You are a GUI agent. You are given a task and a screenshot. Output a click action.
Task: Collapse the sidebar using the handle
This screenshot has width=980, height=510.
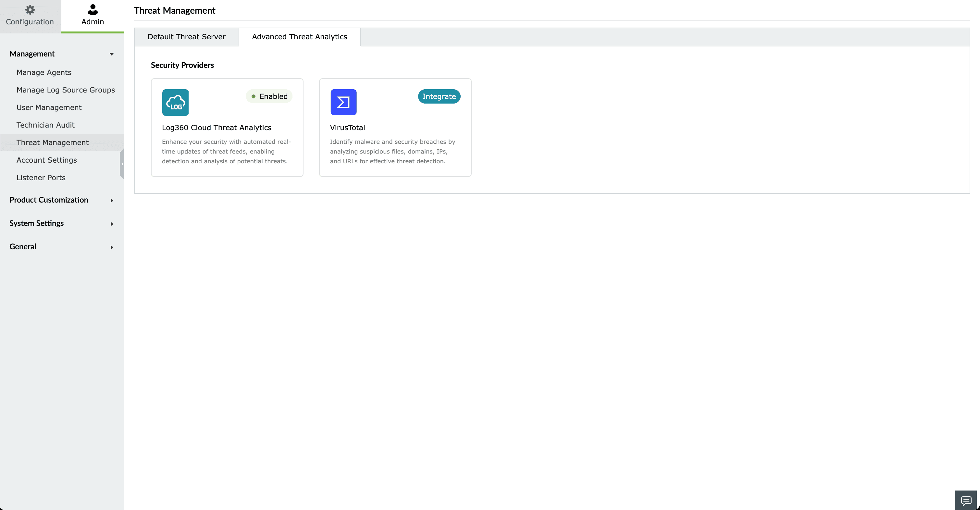pyautogui.click(x=122, y=164)
